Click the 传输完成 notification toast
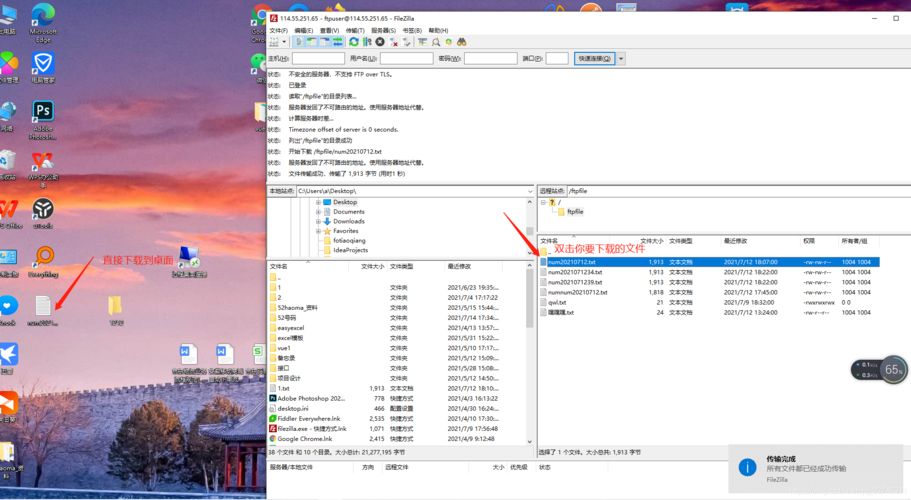This screenshot has height=500, width=911. pos(816,468)
